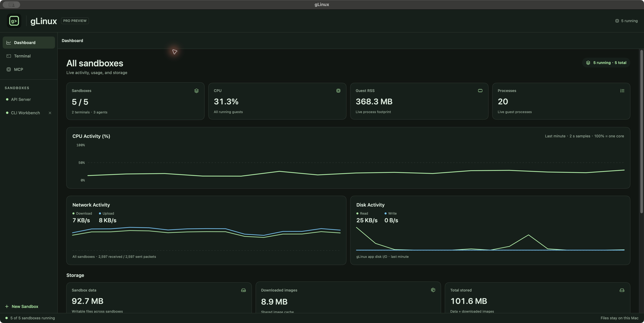Open the MCP sidebar item
This screenshot has height=323, width=644.
pyautogui.click(x=29, y=70)
